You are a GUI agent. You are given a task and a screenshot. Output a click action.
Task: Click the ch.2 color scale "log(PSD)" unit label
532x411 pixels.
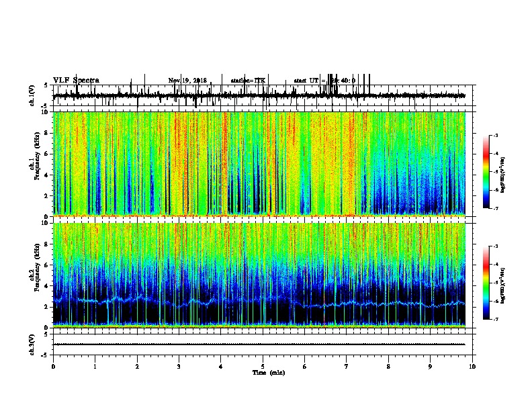point(503,285)
